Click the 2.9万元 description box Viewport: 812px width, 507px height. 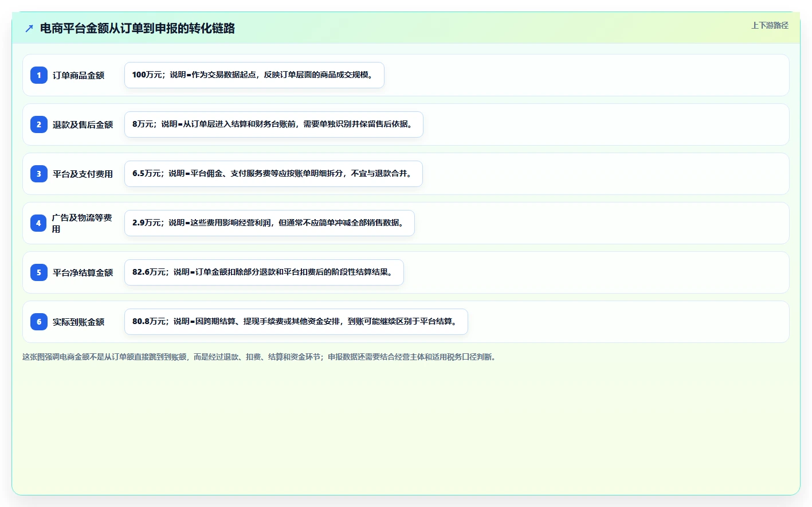(269, 223)
